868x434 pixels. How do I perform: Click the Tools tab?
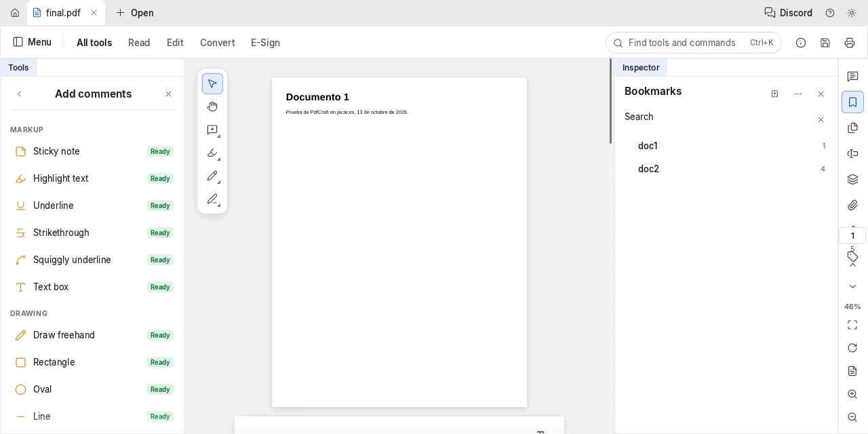pyautogui.click(x=18, y=68)
